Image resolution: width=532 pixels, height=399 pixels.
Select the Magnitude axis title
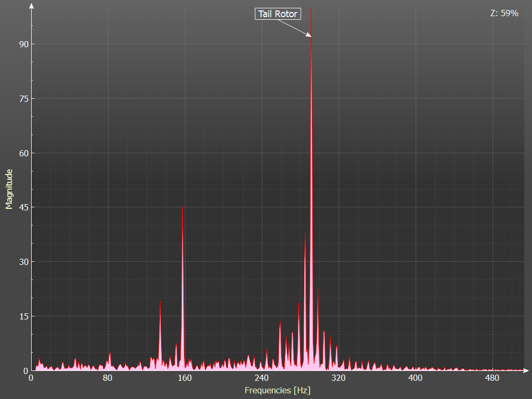click(9, 189)
